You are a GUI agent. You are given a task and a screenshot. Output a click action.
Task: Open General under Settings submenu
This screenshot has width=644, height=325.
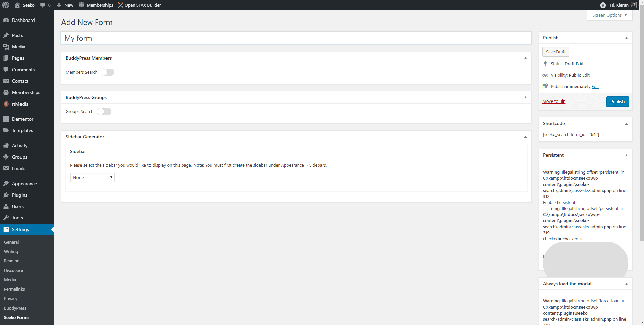coord(11,242)
